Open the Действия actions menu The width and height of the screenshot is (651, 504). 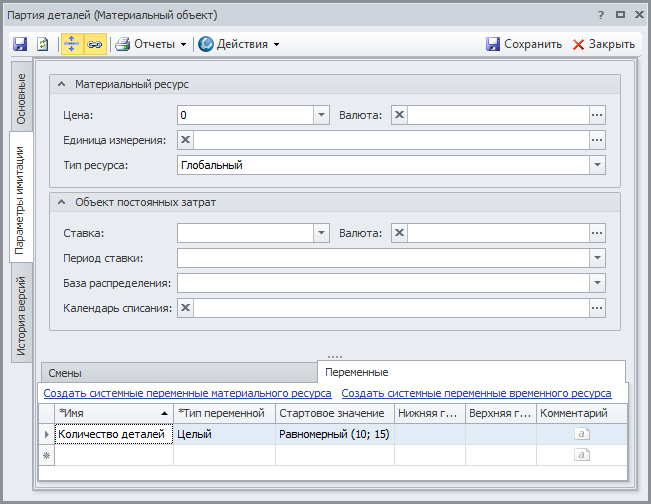[x=238, y=44]
